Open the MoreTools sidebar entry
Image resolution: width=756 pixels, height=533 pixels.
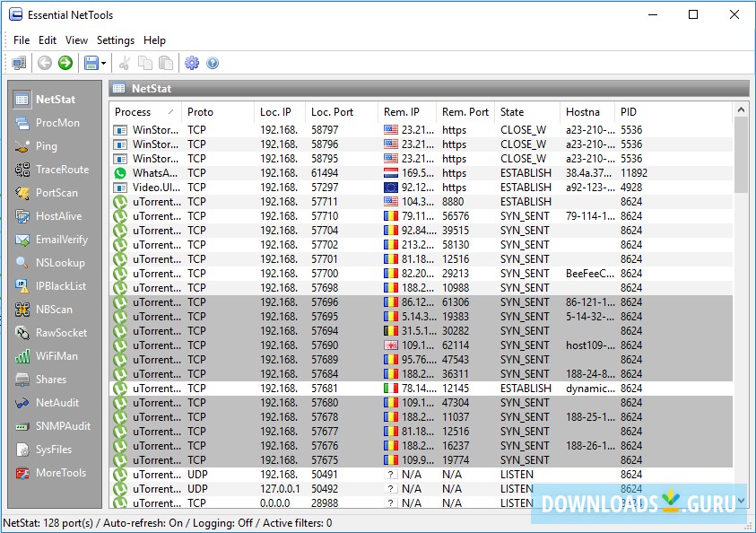coord(60,473)
